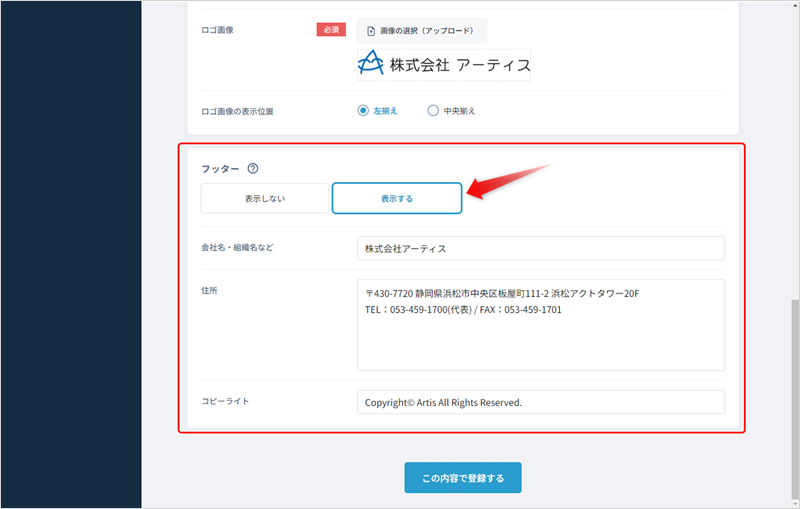Focus the 住所 address text area

[541, 325]
